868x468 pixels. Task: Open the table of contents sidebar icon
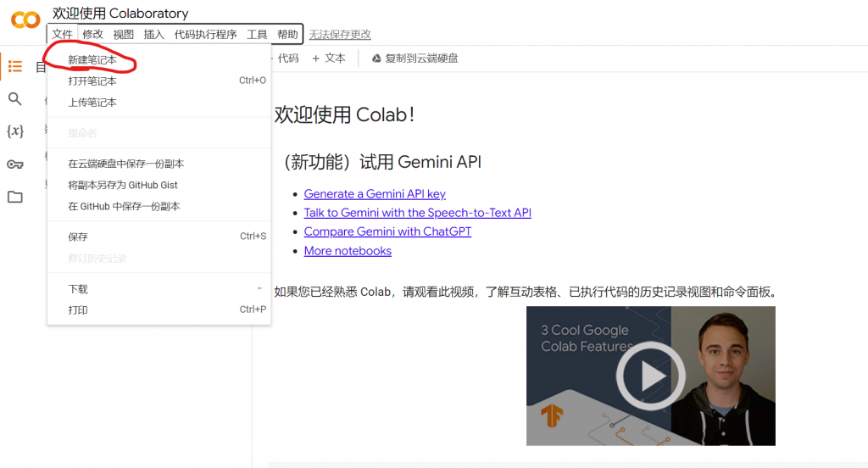point(15,67)
